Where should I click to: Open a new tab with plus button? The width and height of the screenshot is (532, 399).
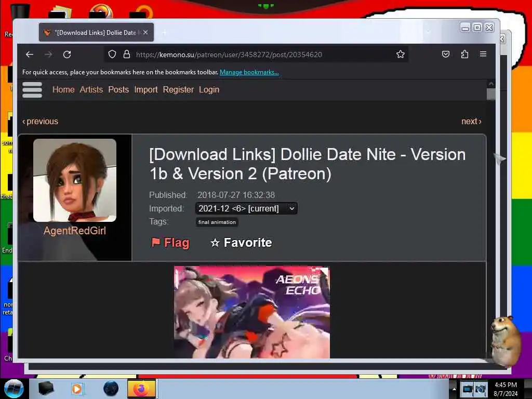(164, 33)
